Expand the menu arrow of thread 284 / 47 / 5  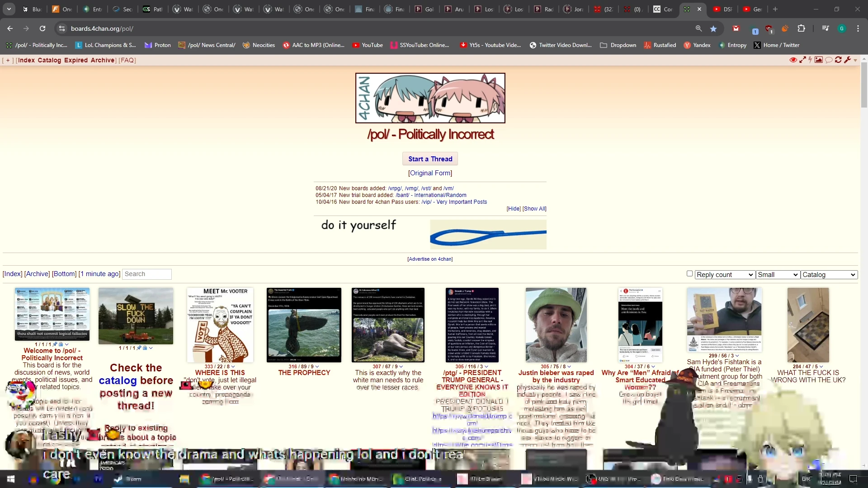point(821,366)
